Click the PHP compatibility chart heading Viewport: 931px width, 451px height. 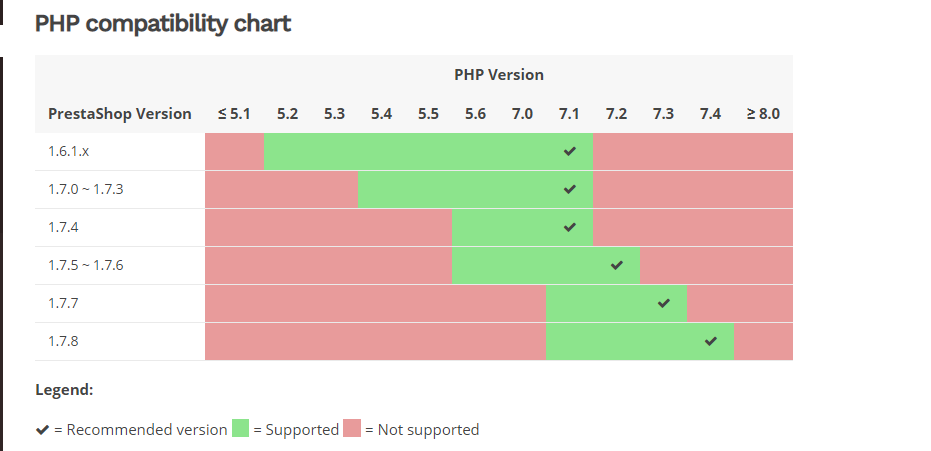(163, 23)
